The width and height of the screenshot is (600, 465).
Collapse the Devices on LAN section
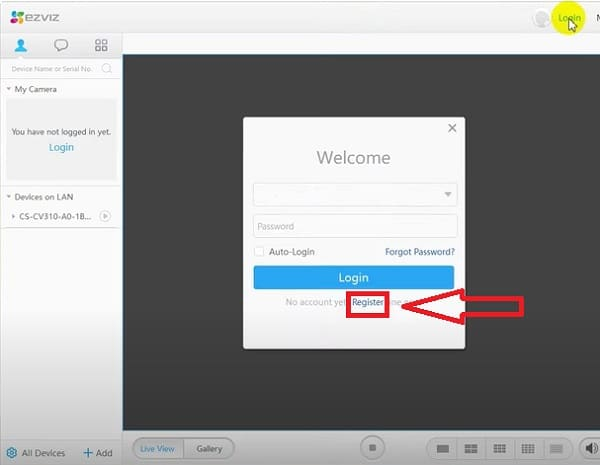coord(9,196)
